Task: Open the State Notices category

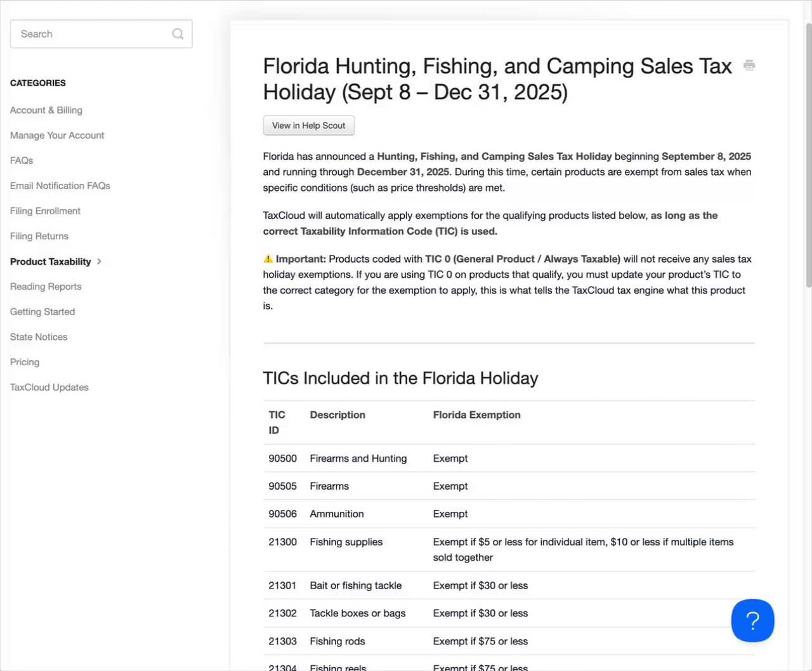Action: click(39, 337)
